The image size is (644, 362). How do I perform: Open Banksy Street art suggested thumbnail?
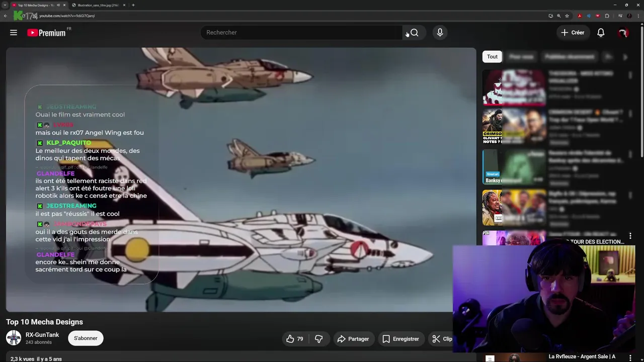click(x=514, y=167)
